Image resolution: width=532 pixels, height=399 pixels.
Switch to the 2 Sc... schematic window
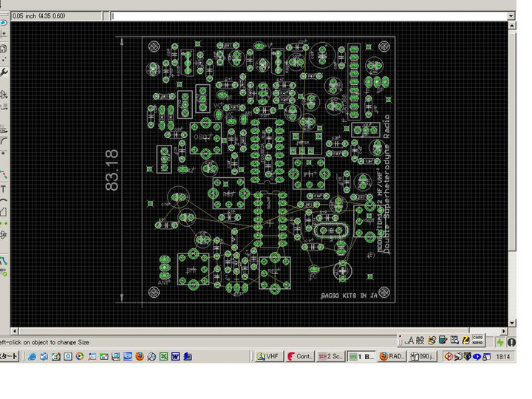pos(330,357)
